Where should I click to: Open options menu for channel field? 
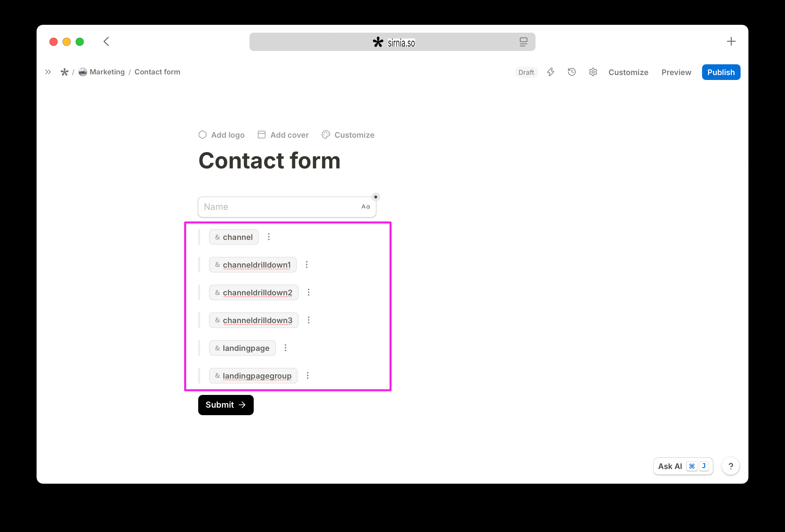point(269,237)
